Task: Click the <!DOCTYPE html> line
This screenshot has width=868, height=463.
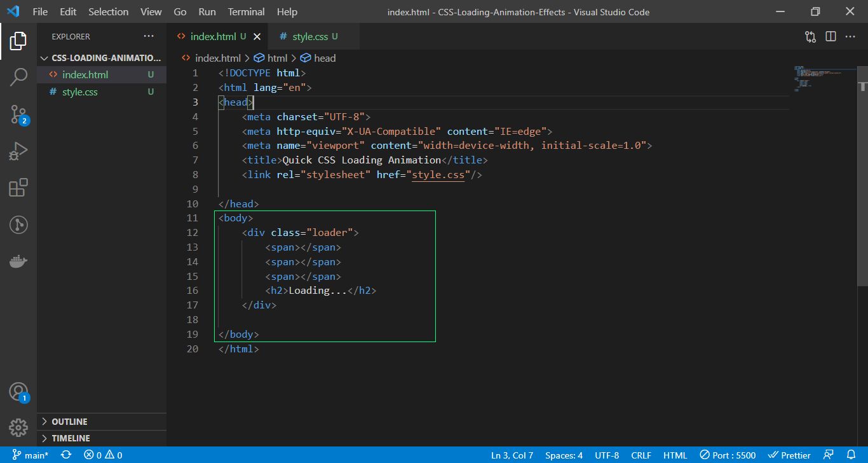Action: click(262, 73)
